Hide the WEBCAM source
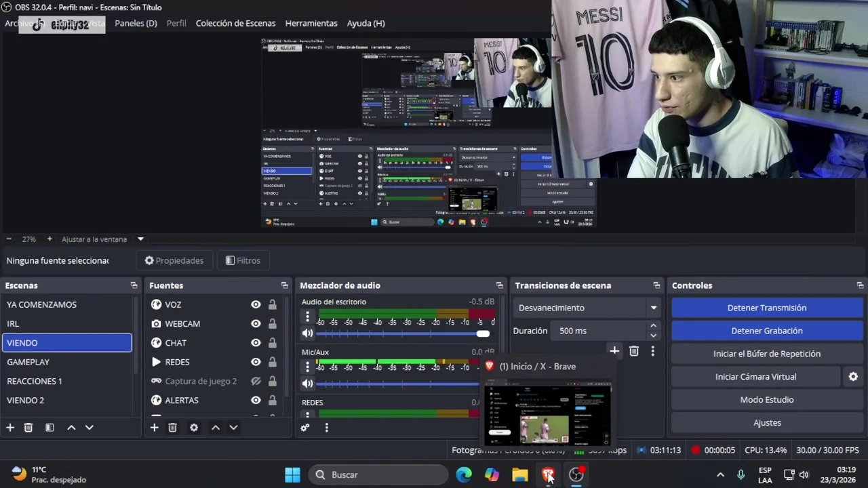868x488 pixels. 256,324
